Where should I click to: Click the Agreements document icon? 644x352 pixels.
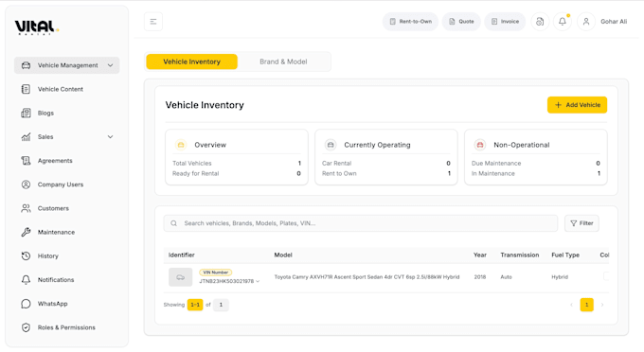(x=26, y=161)
